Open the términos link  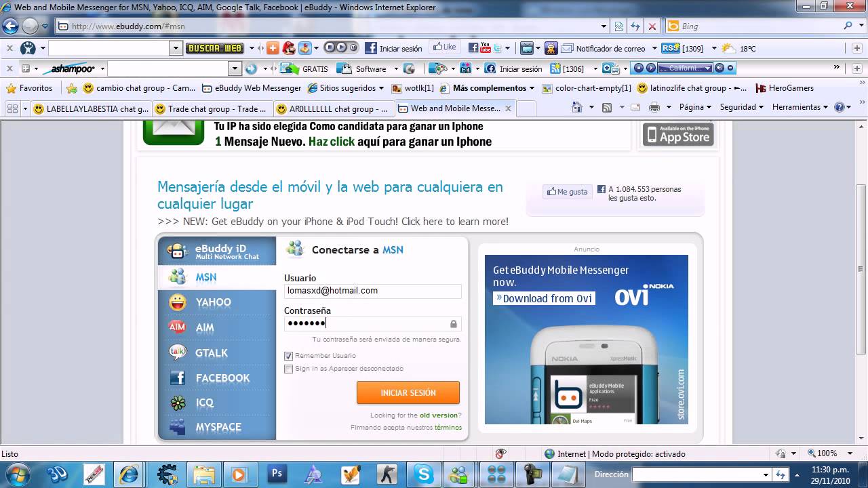click(448, 427)
